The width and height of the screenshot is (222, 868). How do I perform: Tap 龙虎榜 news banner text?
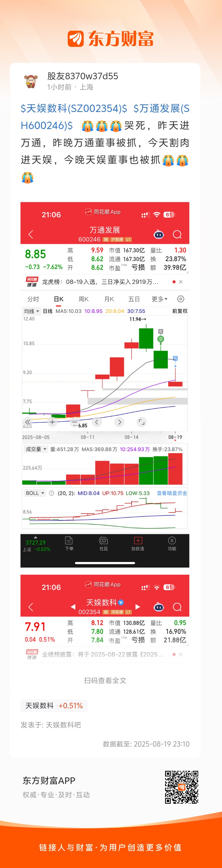pyautogui.click(x=100, y=282)
